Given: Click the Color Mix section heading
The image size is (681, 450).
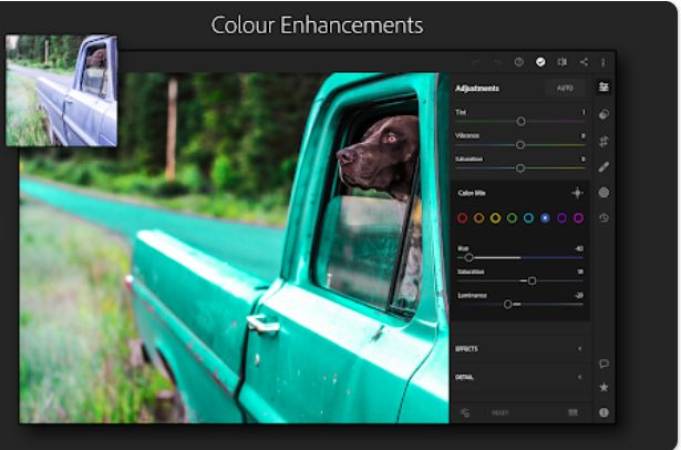Looking at the screenshot, I should (x=471, y=193).
